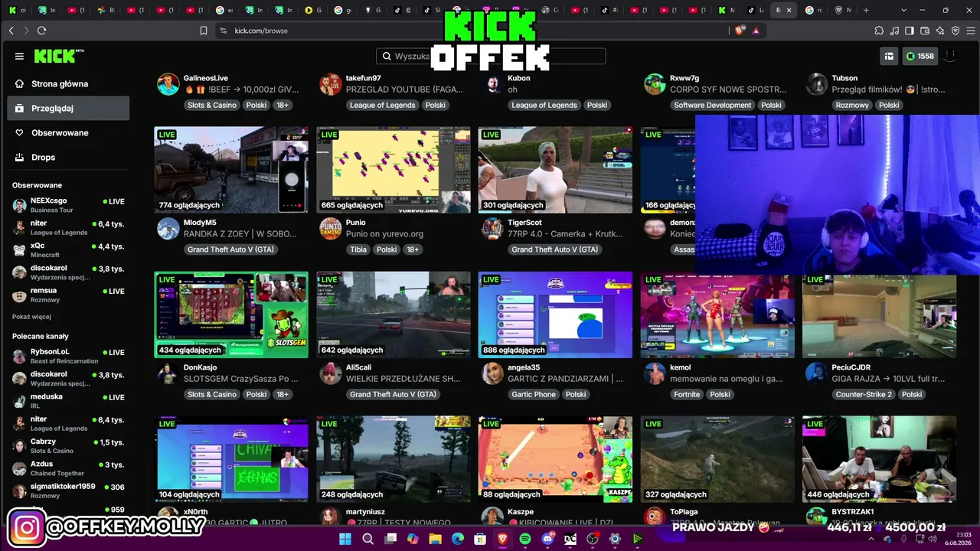Open Drops section in sidebar
The height and width of the screenshot is (551, 980).
(x=68, y=157)
